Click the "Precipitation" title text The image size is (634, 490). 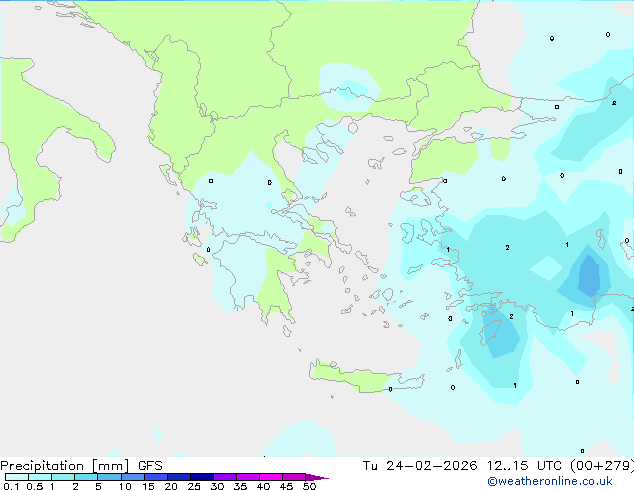42,466
